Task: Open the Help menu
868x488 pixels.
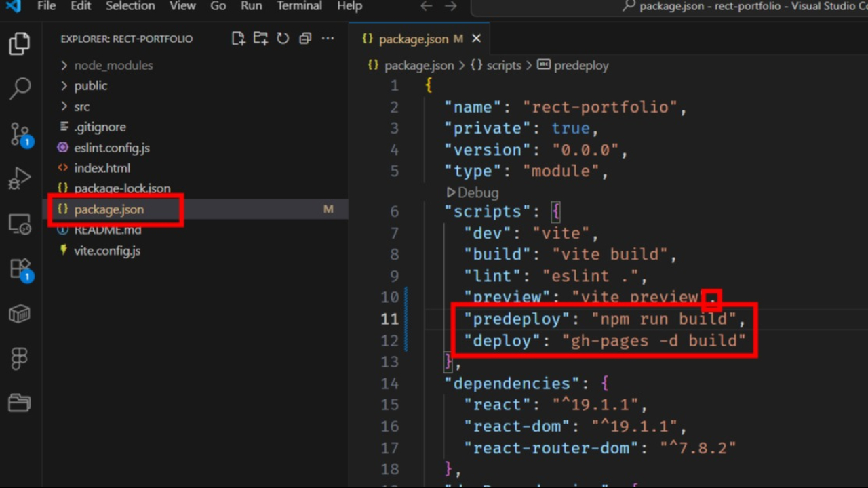Action: click(350, 6)
